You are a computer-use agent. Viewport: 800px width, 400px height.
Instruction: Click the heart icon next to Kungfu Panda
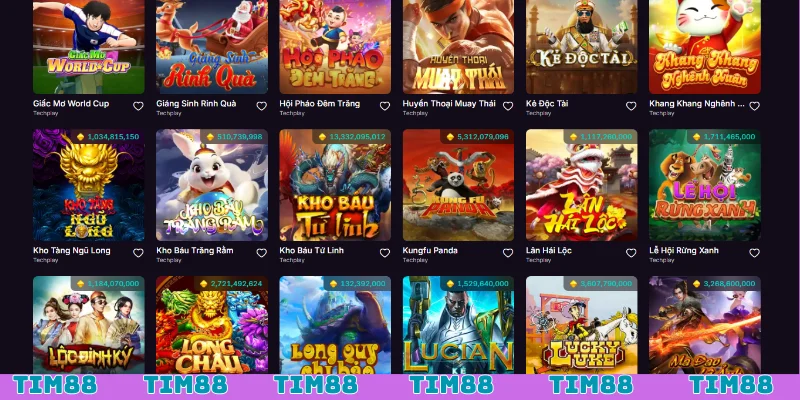click(508, 253)
